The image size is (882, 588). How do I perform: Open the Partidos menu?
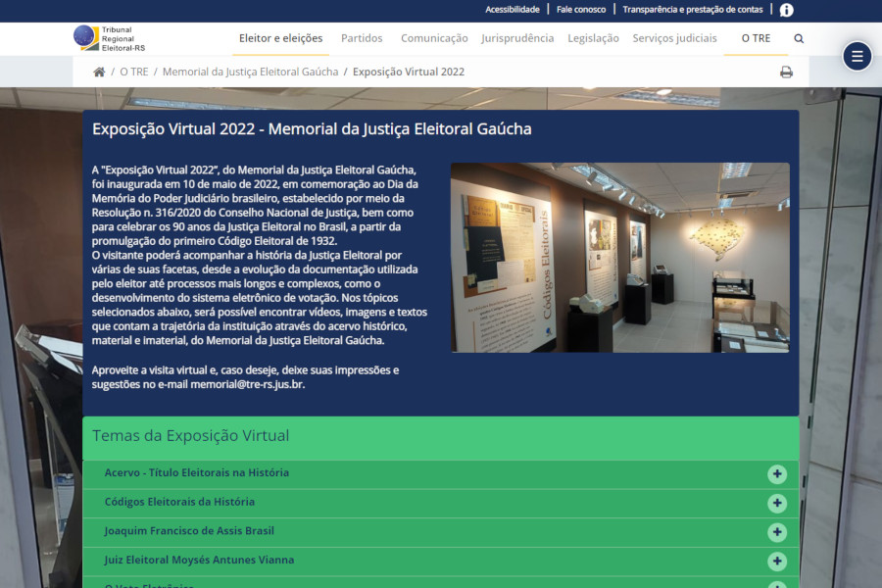point(362,38)
